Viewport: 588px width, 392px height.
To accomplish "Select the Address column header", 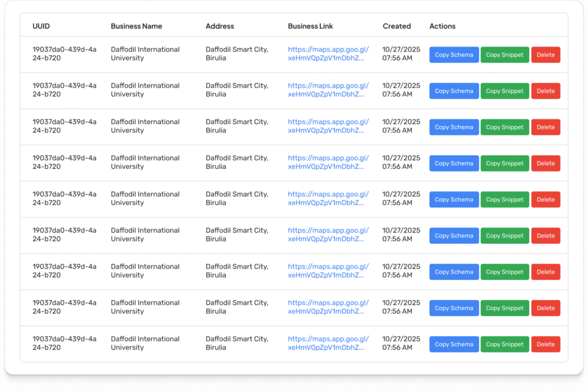I will coord(220,26).
